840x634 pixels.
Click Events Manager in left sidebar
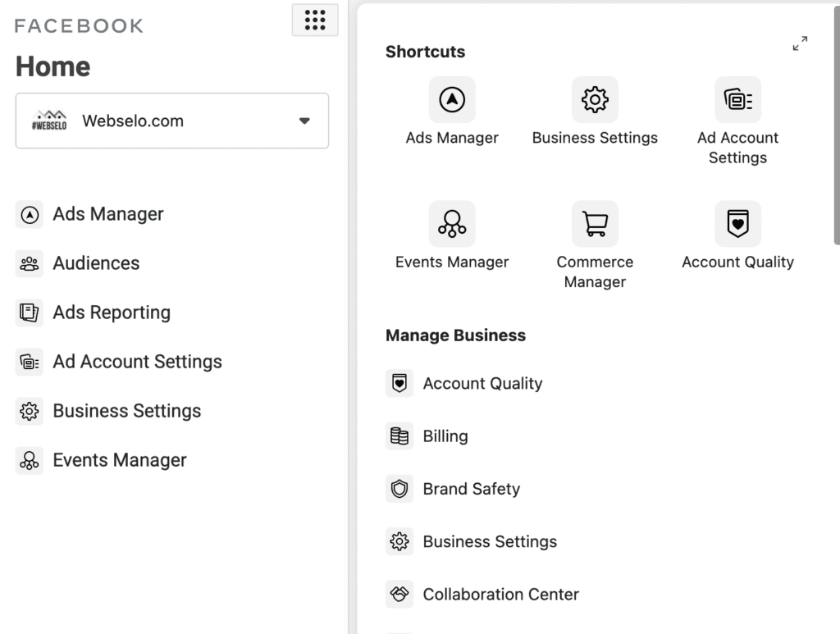click(x=120, y=460)
